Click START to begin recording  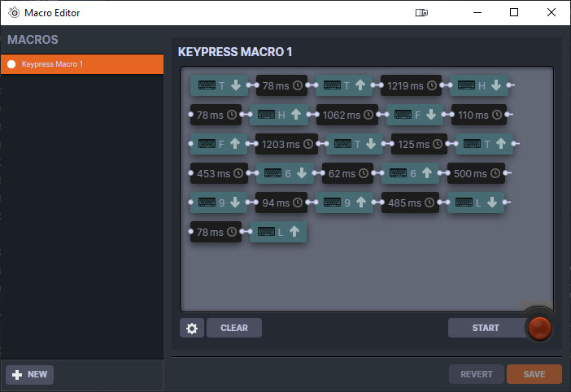tap(486, 328)
